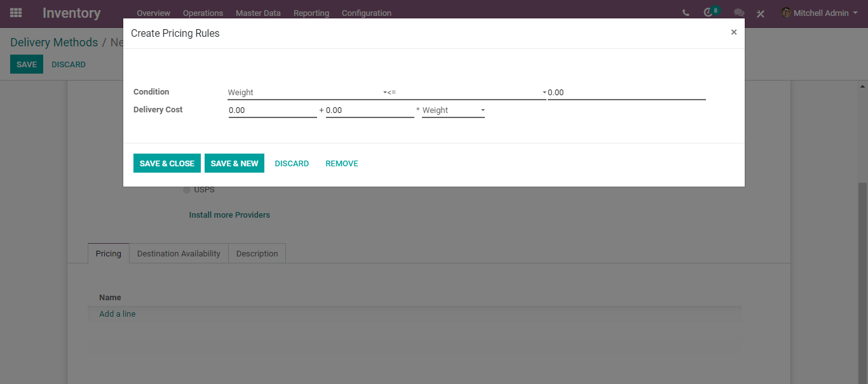The image size is (868, 384).
Task: Click the debug tools icon
Action: [761, 13]
